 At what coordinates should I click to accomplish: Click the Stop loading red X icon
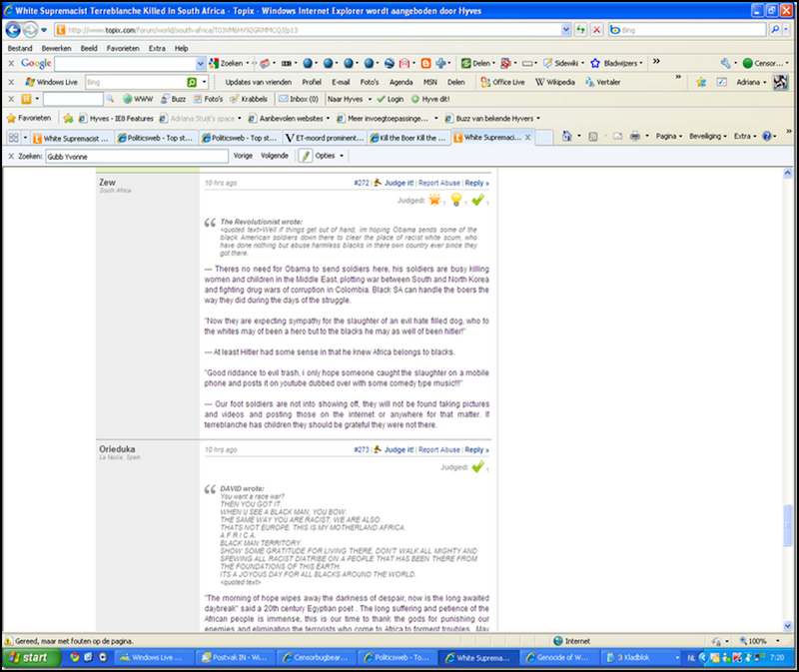(x=596, y=30)
